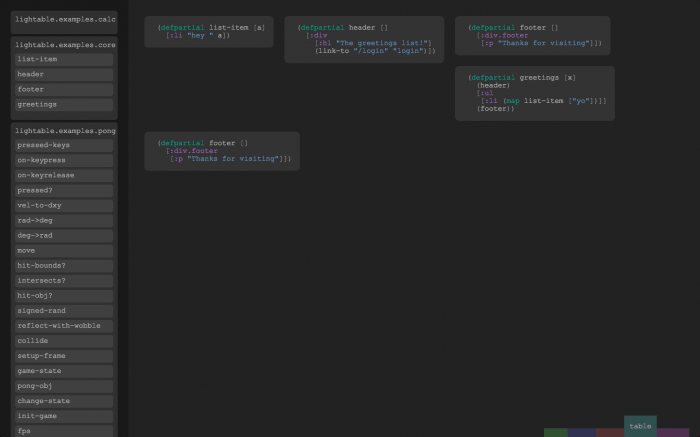Click inside the defpartial greetings code block
The height and width of the screenshot is (437, 700).
click(x=535, y=93)
